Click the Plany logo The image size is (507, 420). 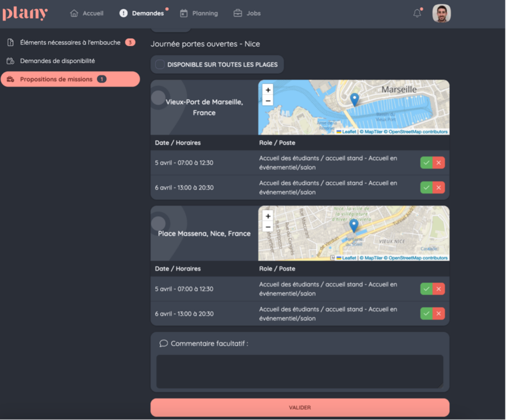25,13
